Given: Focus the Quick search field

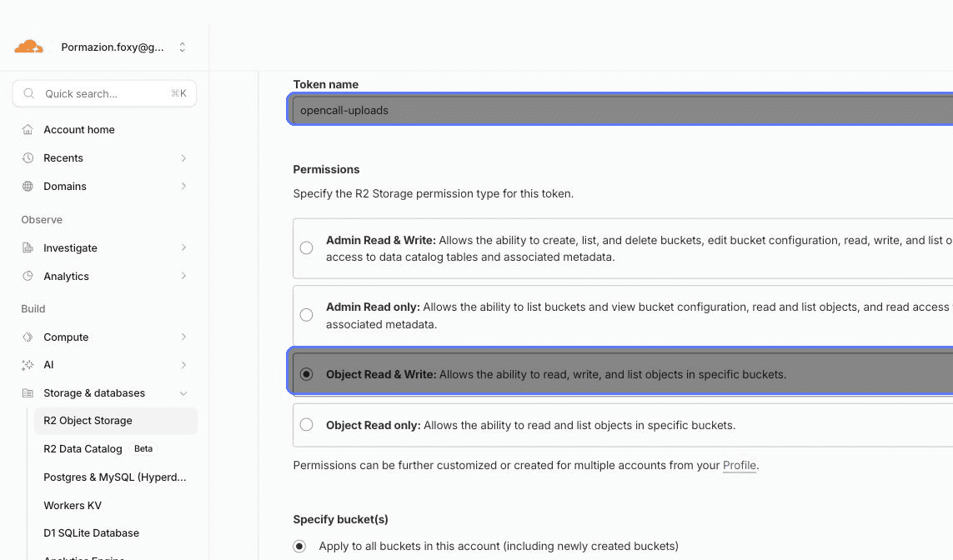Looking at the screenshot, I should (104, 93).
